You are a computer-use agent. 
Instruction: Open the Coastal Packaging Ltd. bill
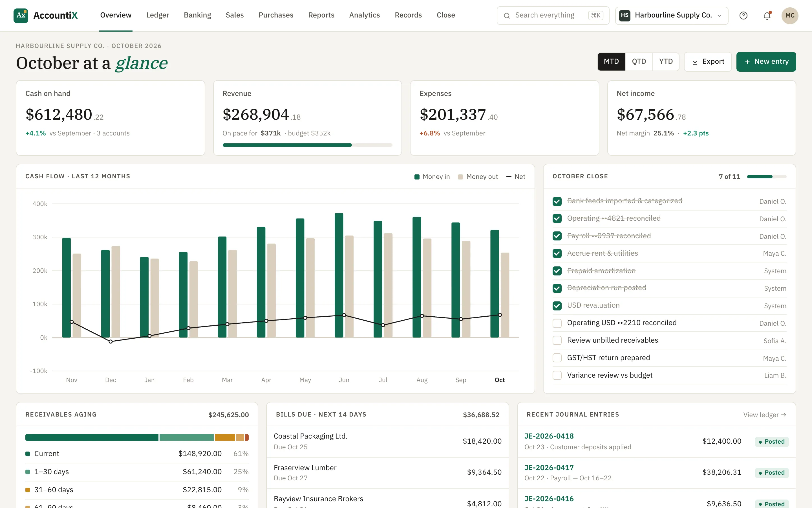[387, 441]
